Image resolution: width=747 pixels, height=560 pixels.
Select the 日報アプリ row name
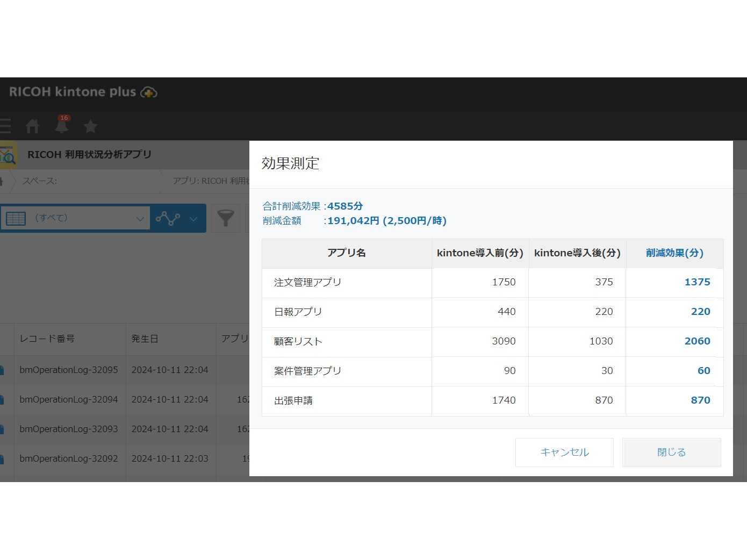pos(298,312)
